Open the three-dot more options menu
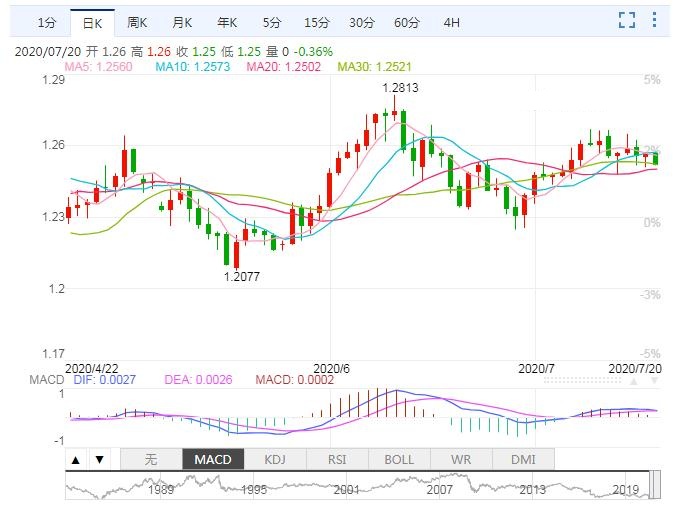 (x=654, y=20)
